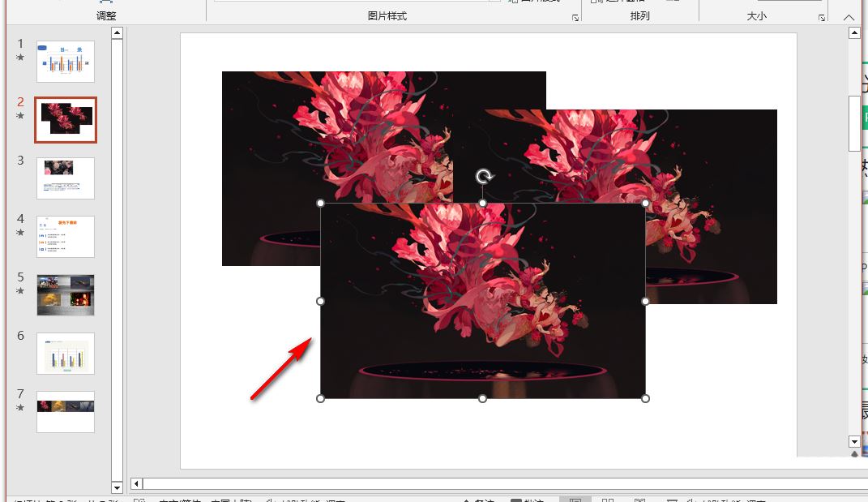Open the Picture Styles dialog launcher
The image size is (868, 502).
coord(575,18)
